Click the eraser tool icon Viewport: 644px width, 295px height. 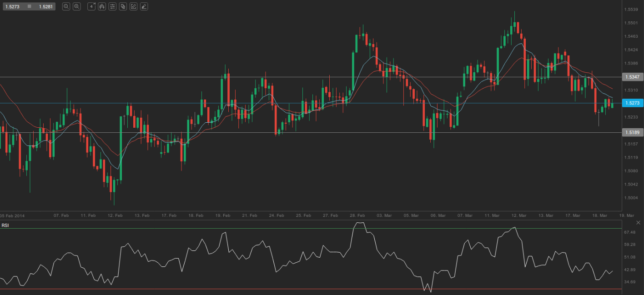pos(144,6)
